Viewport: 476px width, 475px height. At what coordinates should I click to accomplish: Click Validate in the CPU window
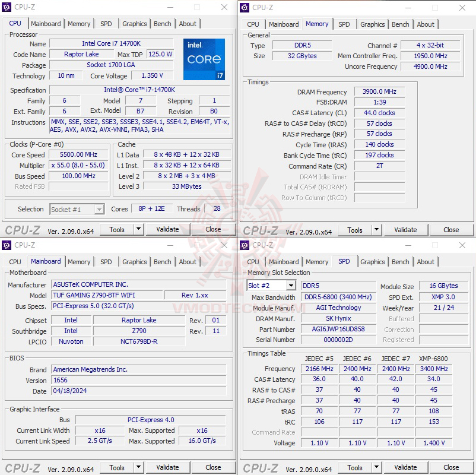(167, 229)
